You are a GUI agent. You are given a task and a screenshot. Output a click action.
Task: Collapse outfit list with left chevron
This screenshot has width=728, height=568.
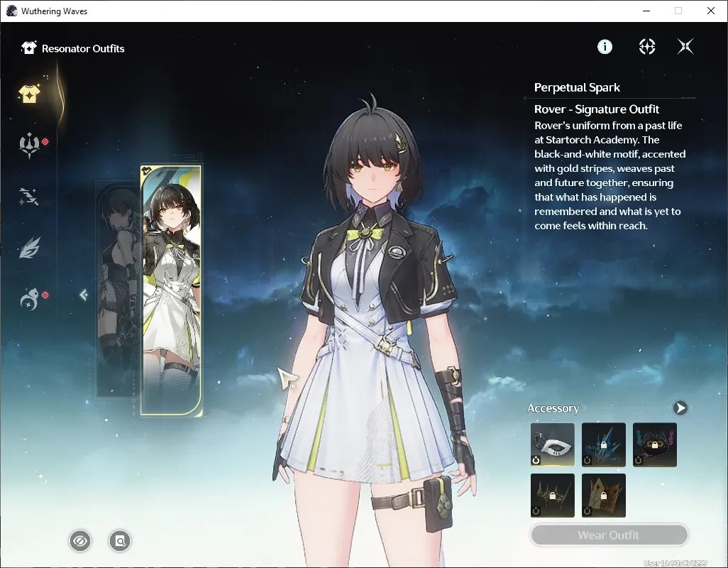tap(84, 295)
